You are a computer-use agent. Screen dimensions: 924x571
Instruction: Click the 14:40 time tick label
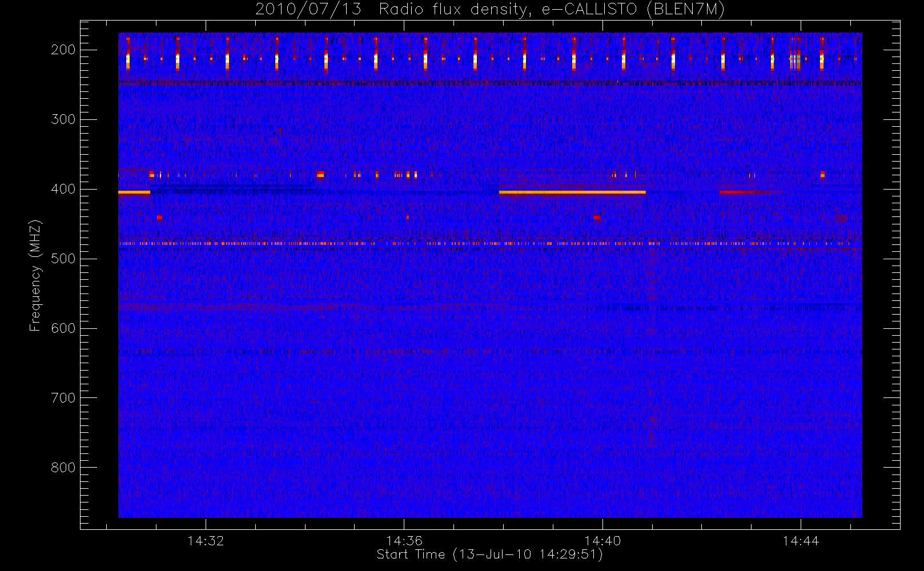tap(602, 541)
